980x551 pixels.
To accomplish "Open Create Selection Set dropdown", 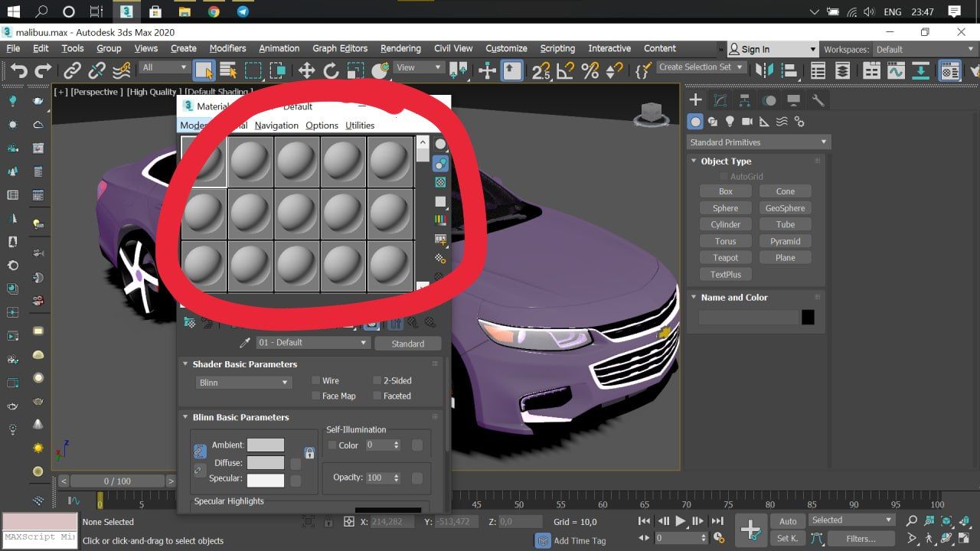I will [701, 67].
